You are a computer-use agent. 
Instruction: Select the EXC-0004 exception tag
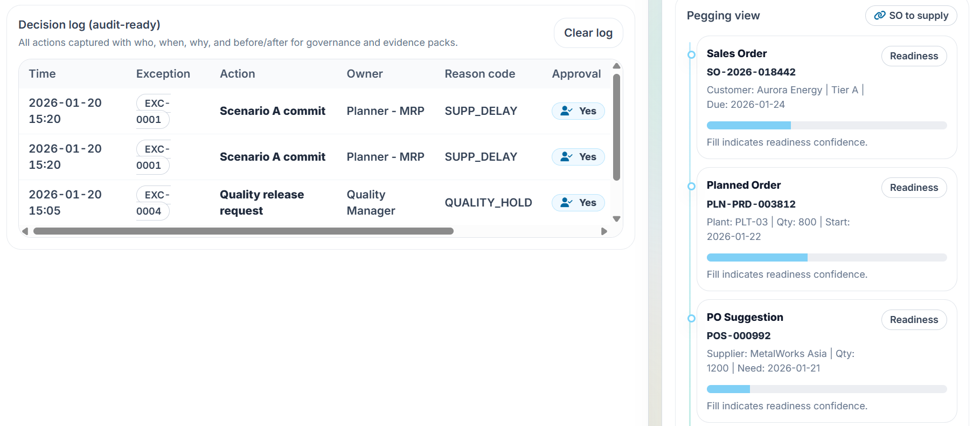[x=153, y=203]
